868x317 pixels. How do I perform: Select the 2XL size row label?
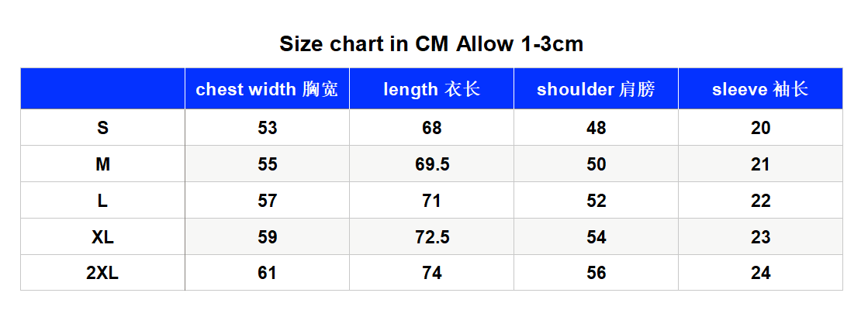[102, 273]
